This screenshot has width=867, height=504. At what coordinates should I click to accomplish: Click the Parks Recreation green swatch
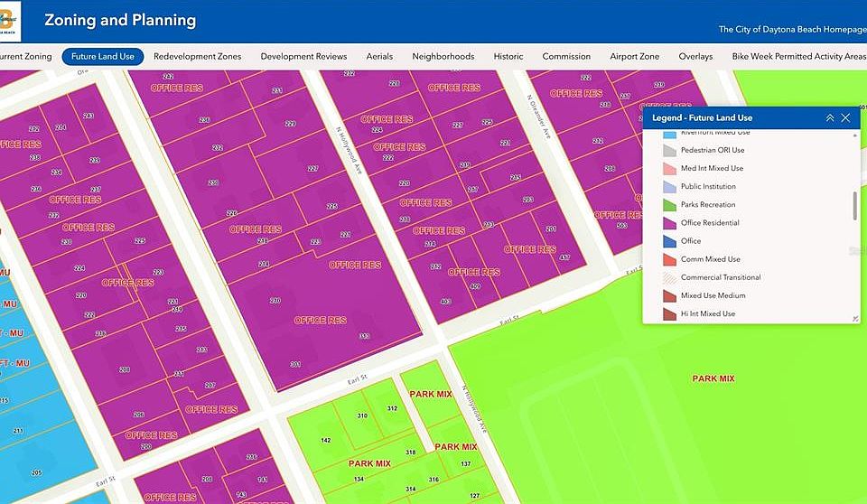pyautogui.click(x=669, y=205)
